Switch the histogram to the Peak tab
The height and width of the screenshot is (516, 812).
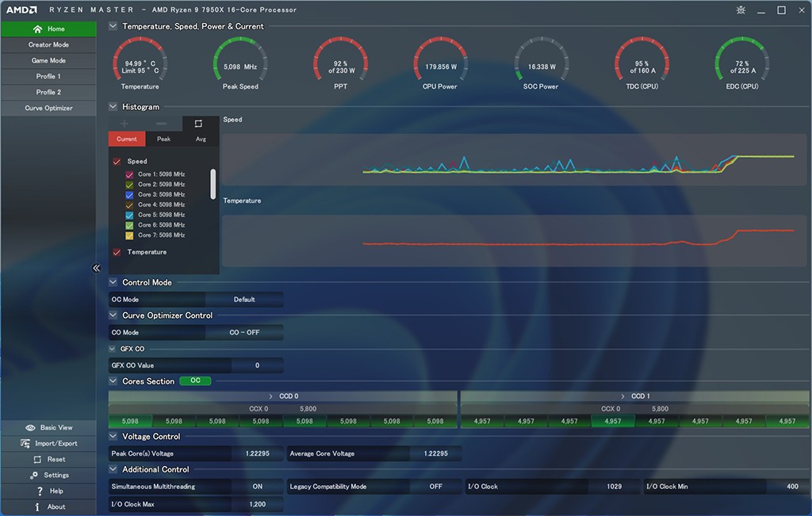coord(163,140)
